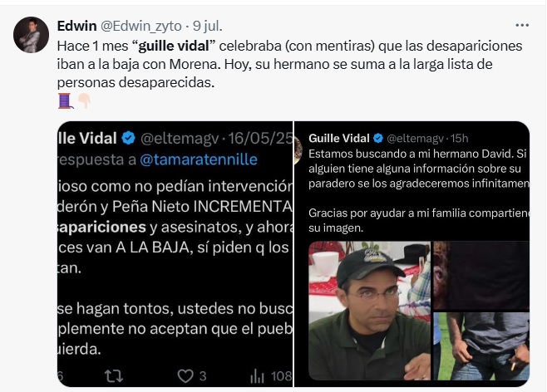The image size is (547, 392).
Task: Click the purple thread spool emoji
Action: pos(65,101)
